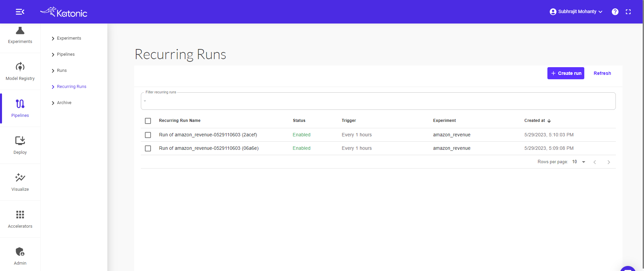Image resolution: width=644 pixels, height=271 pixels.
Task: Sort by Created at arrow
Action: tap(549, 121)
